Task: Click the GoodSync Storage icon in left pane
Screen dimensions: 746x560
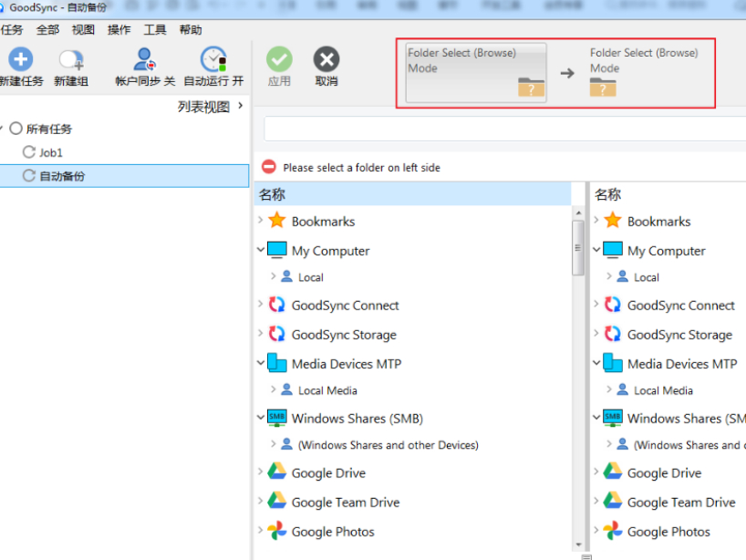Action: pyautogui.click(x=277, y=334)
